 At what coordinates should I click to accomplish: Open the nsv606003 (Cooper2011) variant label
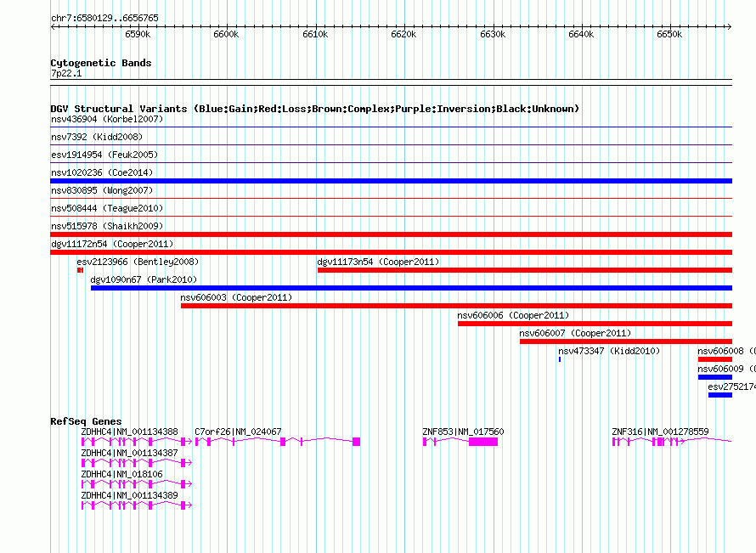tap(236, 297)
